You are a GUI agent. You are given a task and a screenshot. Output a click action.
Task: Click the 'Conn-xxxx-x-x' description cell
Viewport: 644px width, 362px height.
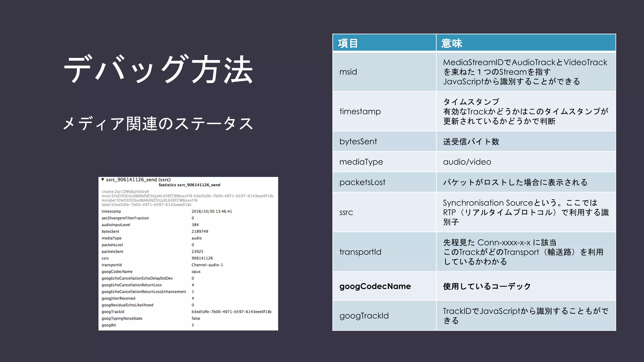point(526,252)
